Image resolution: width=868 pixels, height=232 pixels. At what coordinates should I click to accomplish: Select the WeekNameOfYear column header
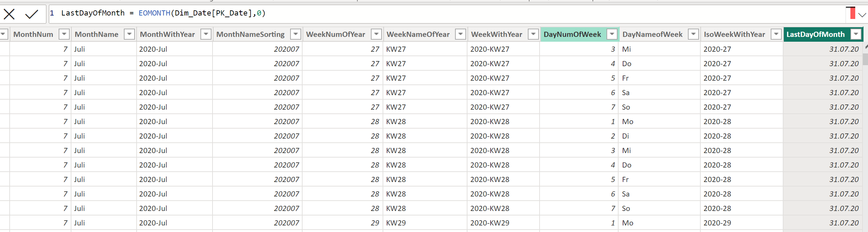pyautogui.click(x=418, y=34)
